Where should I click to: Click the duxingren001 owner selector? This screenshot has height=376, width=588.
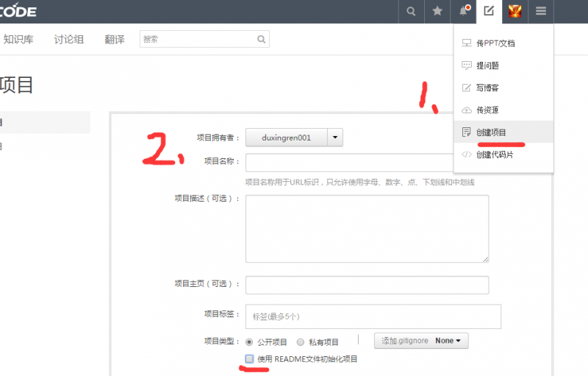tap(286, 138)
